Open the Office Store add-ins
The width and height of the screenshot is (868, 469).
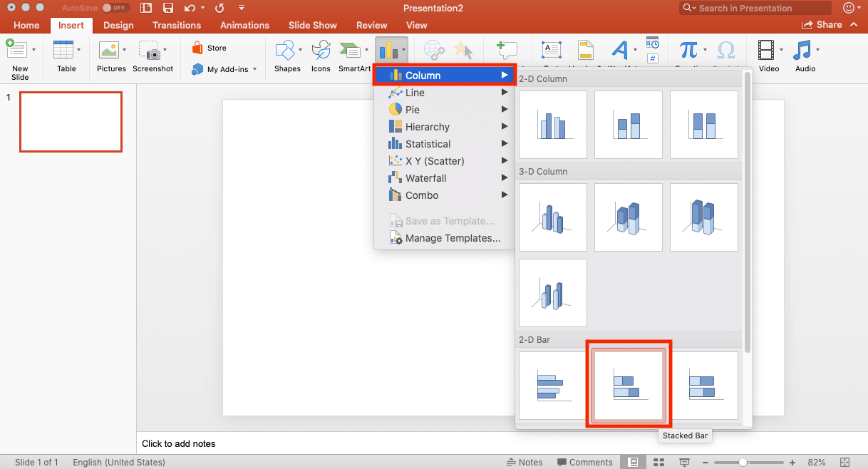[x=210, y=48]
